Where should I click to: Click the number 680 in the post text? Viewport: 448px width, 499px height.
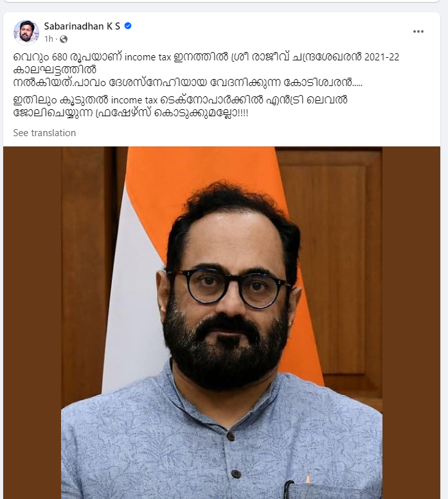pos(60,57)
